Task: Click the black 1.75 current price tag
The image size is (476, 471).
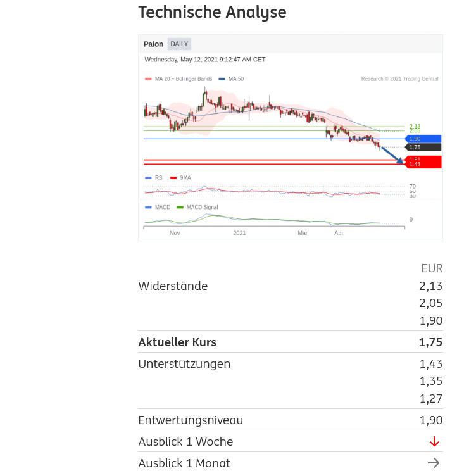Action: click(x=422, y=147)
